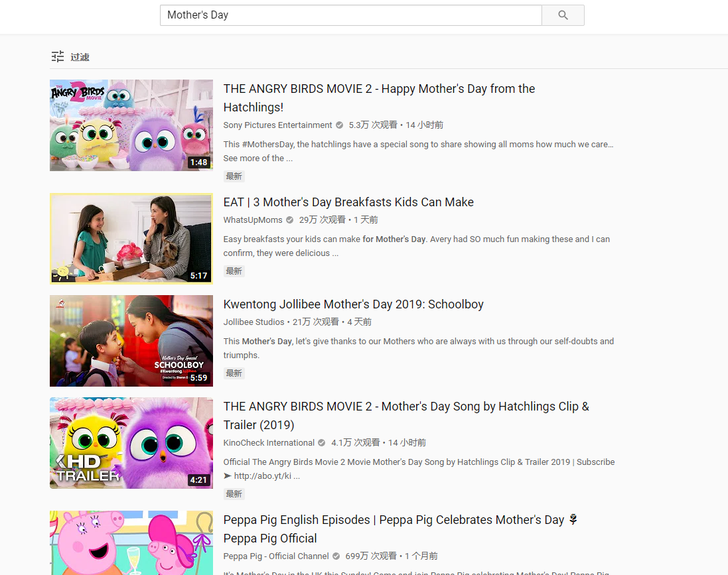Click the search magnifier button
728x575 pixels.
pyautogui.click(x=563, y=15)
